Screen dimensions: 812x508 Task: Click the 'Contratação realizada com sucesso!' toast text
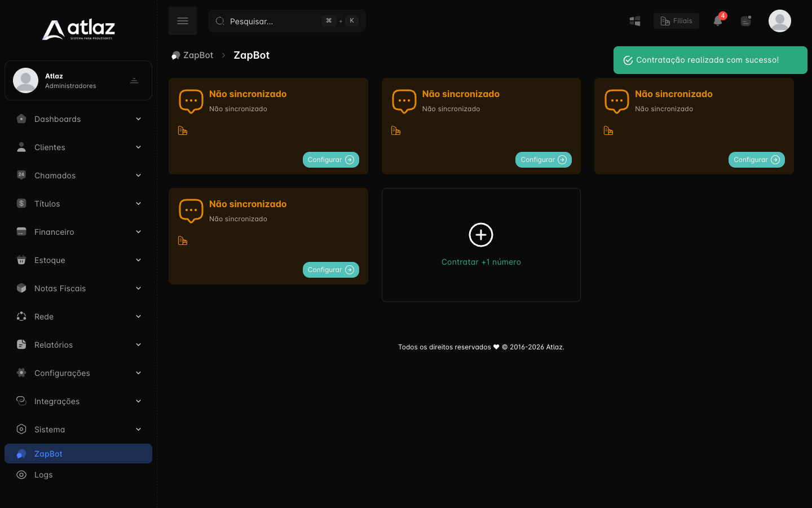point(708,60)
